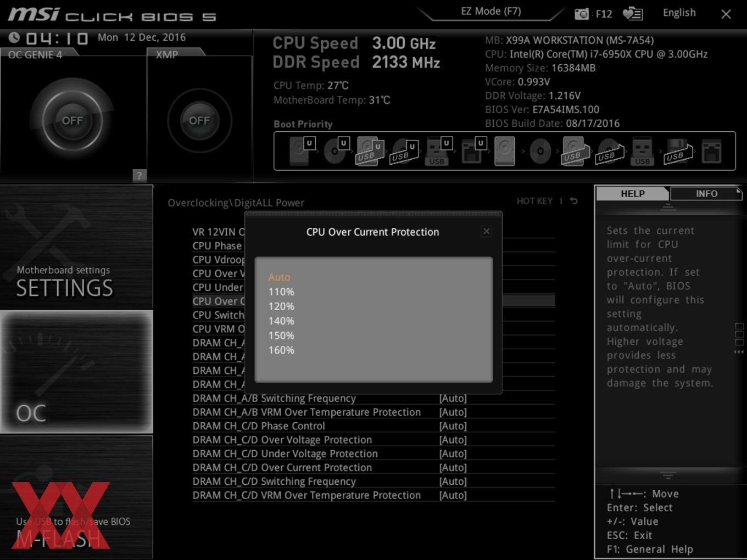
Task: Go back using the return arrow icon
Action: point(574,201)
